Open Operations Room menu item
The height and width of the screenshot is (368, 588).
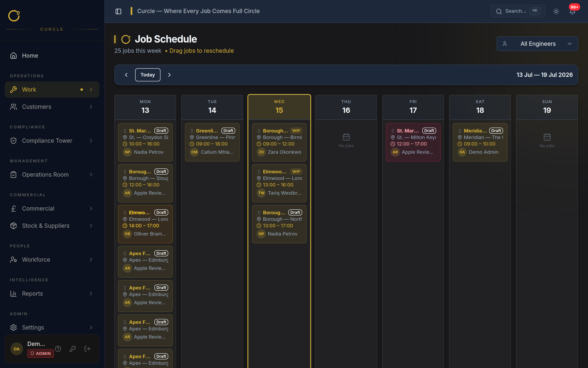coord(52,175)
